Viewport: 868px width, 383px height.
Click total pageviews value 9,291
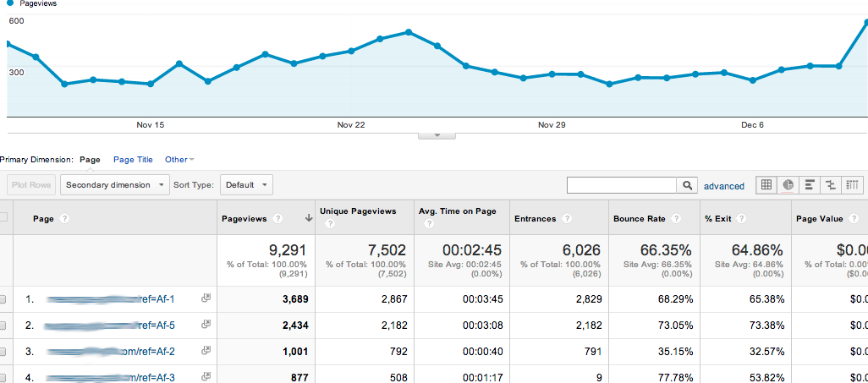[x=288, y=249]
